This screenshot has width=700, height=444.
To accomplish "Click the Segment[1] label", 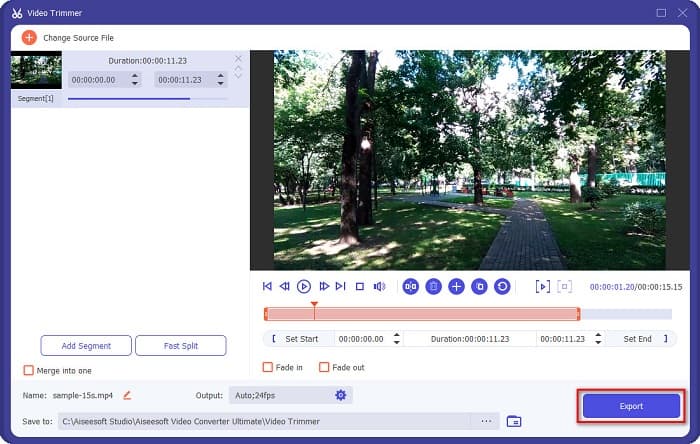I will point(35,98).
